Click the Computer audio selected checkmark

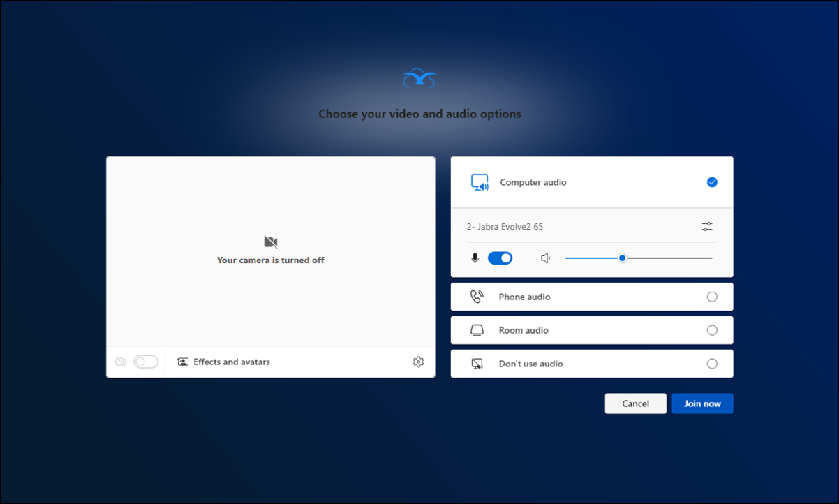point(712,182)
